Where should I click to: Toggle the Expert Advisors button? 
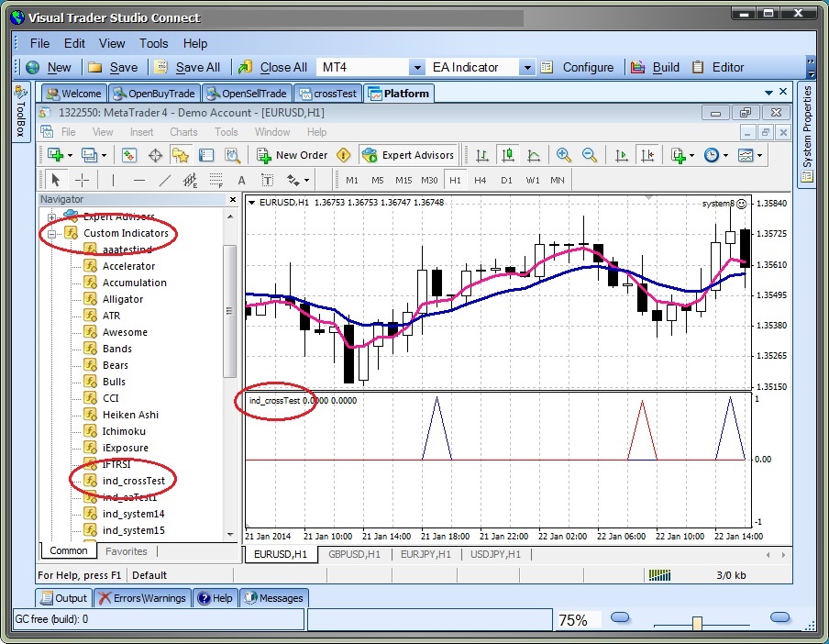click(x=407, y=155)
